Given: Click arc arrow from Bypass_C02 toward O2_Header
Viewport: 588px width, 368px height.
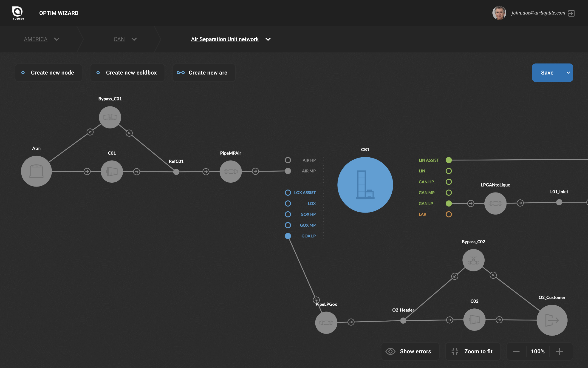Looking at the screenshot, I should [x=455, y=276].
